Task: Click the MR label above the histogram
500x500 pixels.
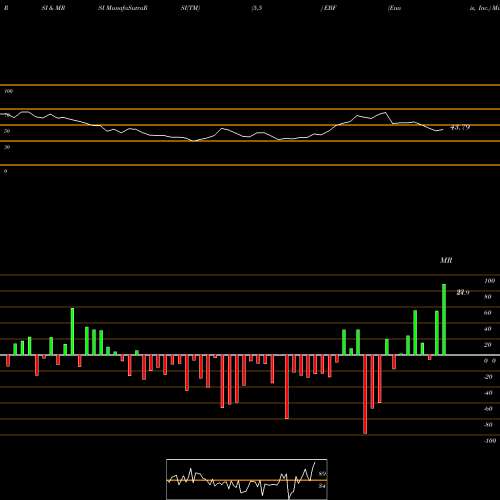Action: [x=446, y=260]
